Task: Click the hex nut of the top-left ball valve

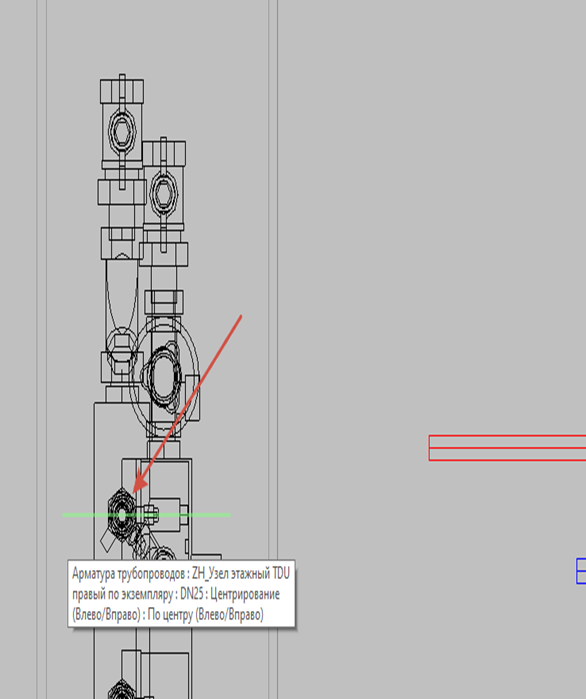Action: tap(122, 132)
